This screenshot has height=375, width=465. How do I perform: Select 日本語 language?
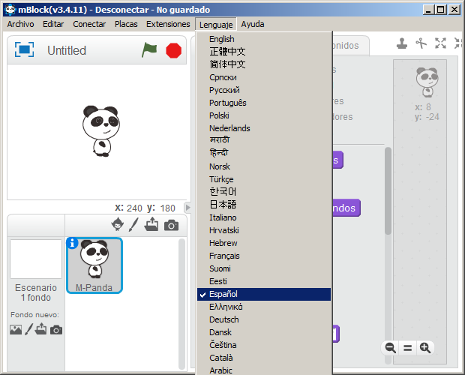point(264,205)
